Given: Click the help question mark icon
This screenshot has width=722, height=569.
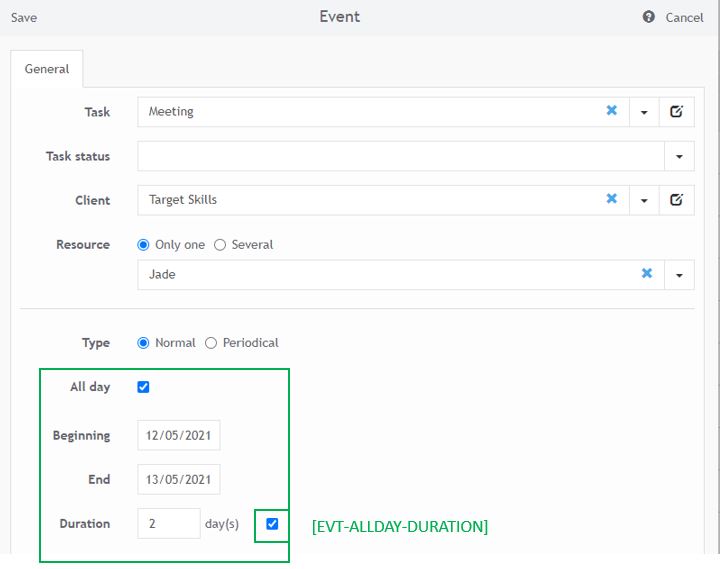Looking at the screenshot, I should pos(649,17).
